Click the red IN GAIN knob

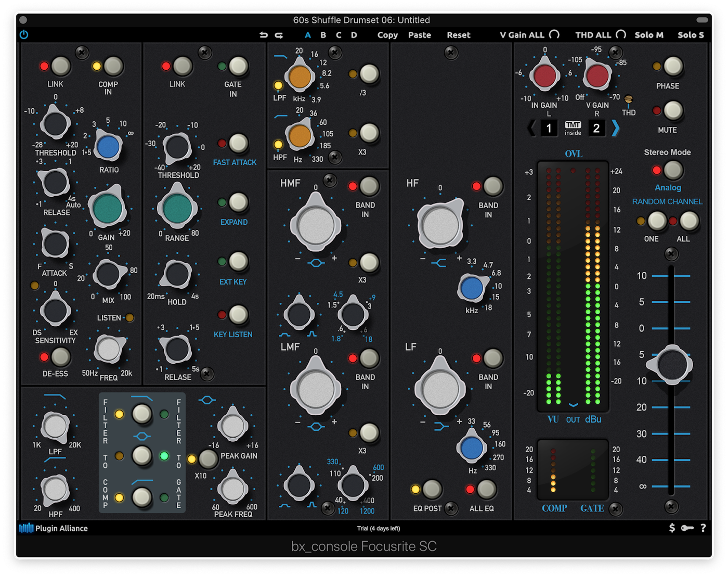click(x=544, y=76)
